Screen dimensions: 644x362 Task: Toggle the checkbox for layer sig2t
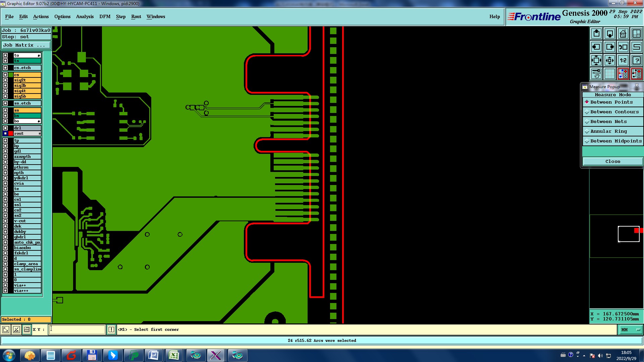(x=5, y=80)
